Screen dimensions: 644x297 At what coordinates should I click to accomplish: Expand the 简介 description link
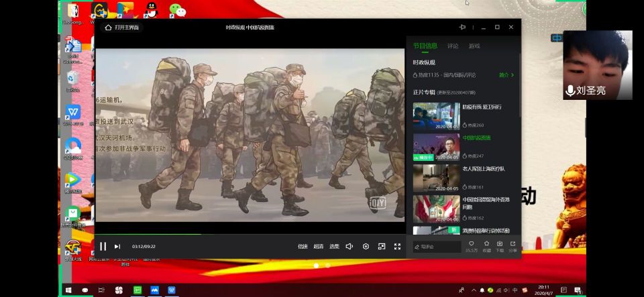(506, 75)
